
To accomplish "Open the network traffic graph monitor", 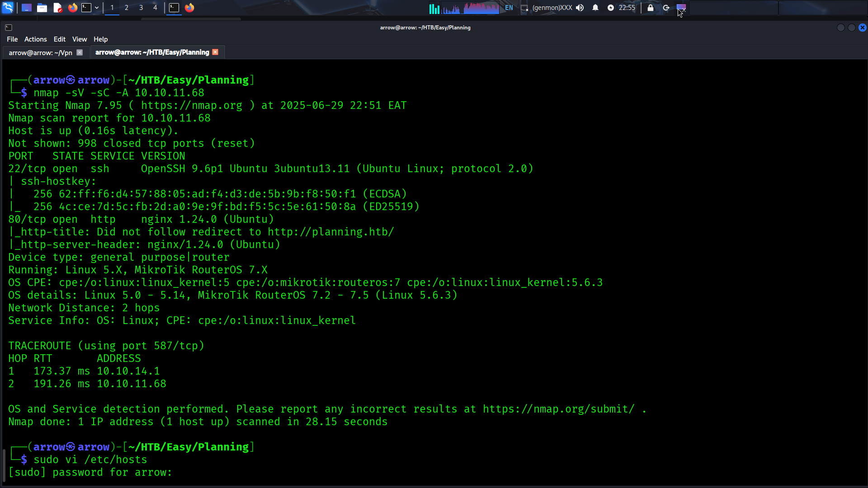I will pos(470,8).
